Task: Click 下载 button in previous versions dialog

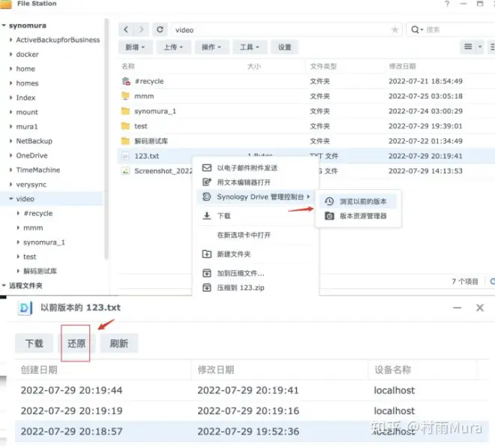Action: click(x=34, y=343)
